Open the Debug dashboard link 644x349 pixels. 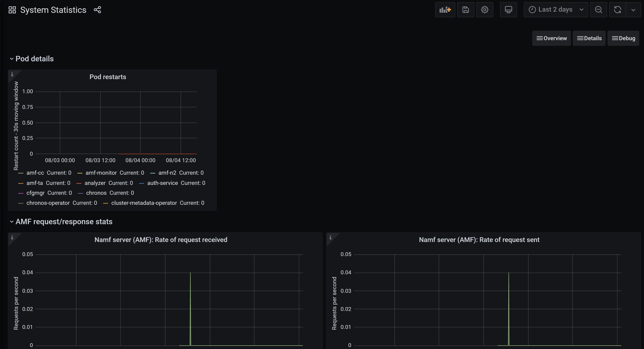pos(623,38)
